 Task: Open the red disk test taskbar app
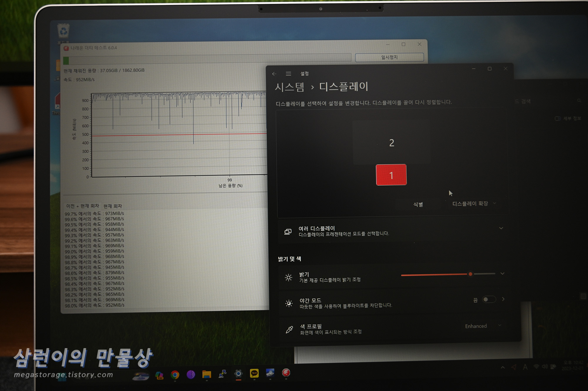point(286,373)
